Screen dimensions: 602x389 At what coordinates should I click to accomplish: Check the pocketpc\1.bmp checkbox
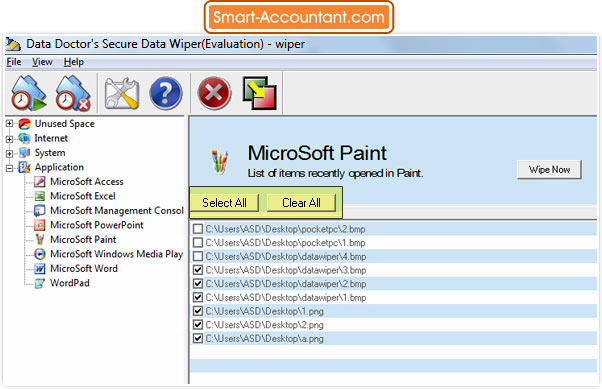tap(198, 243)
